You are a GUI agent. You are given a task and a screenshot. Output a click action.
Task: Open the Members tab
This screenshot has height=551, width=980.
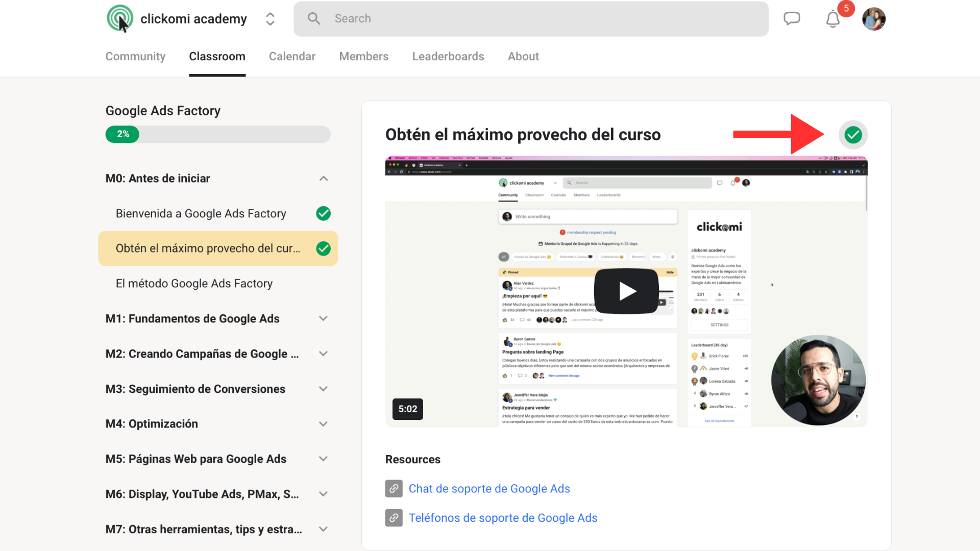(x=364, y=56)
